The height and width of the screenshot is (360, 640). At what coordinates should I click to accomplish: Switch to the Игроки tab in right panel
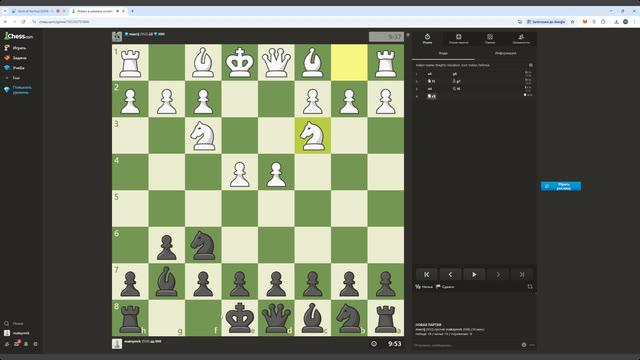click(521, 39)
